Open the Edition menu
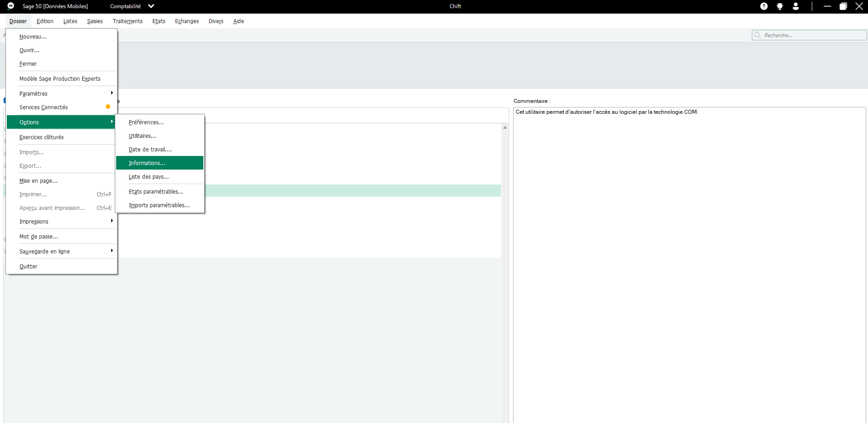Screen dimensions: 868x423 45,21
